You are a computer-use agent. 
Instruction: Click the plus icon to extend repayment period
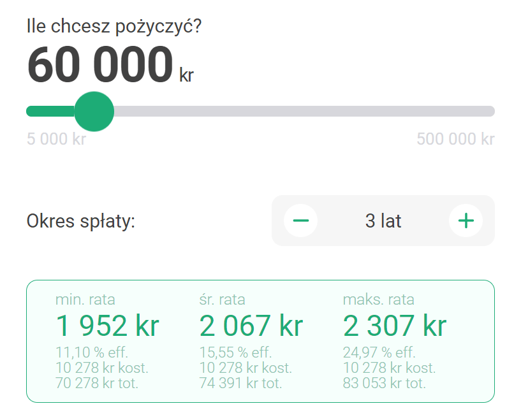[466, 221]
